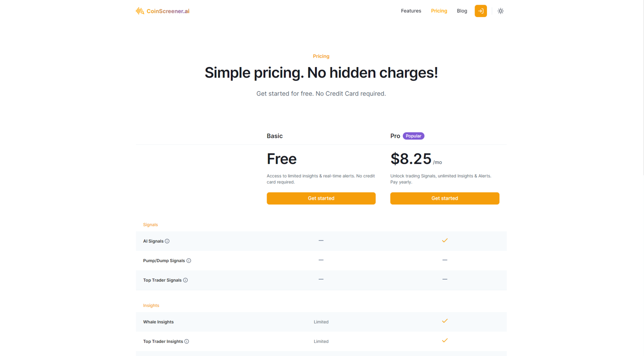Open the Features page from the navbar
644x356 pixels.
(x=411, y=11)
